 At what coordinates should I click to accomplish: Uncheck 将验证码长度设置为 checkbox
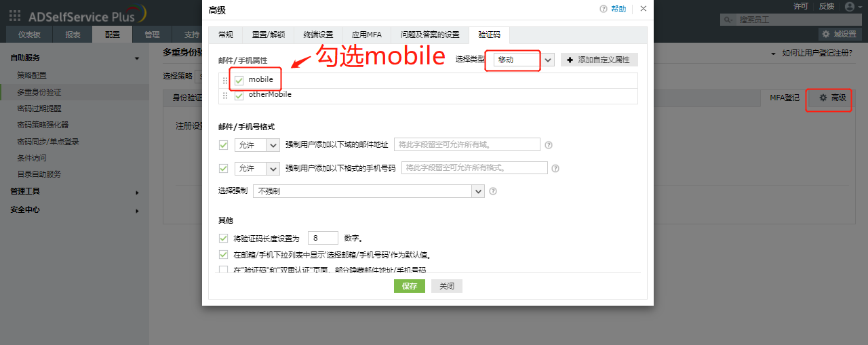[x=223, y=238]
